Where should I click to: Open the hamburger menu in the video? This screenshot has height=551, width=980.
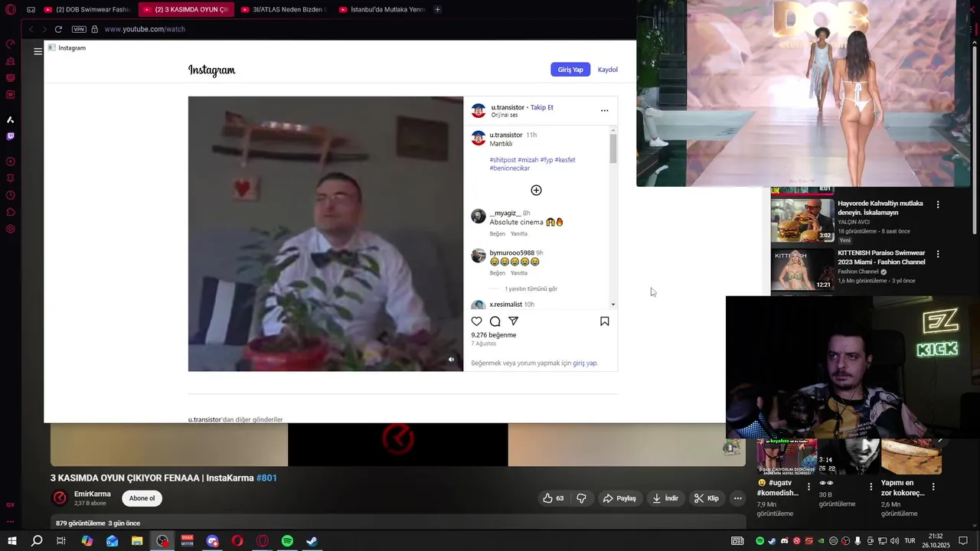[x=38, y=51]
